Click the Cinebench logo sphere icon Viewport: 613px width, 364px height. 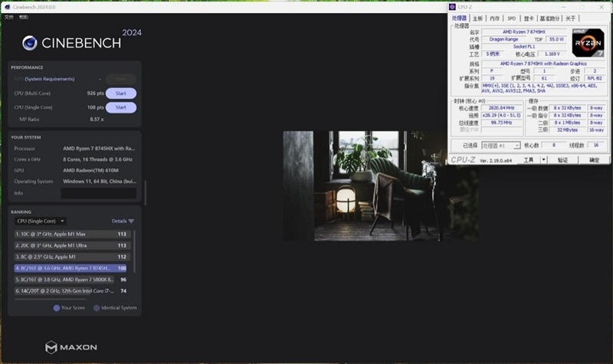(x=30, y=43)
